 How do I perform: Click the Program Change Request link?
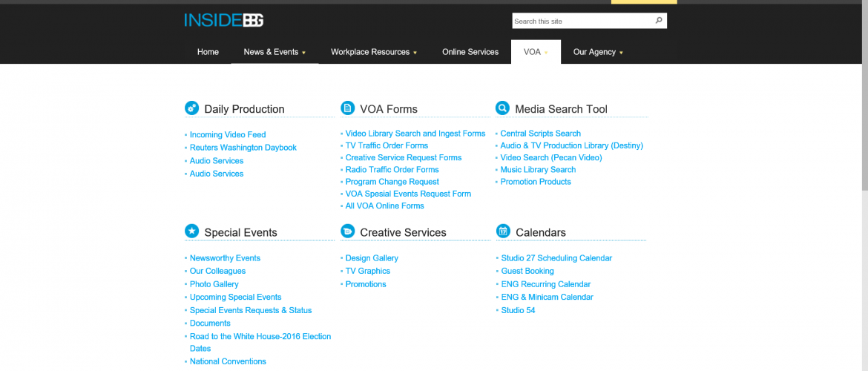click(392, 182)
